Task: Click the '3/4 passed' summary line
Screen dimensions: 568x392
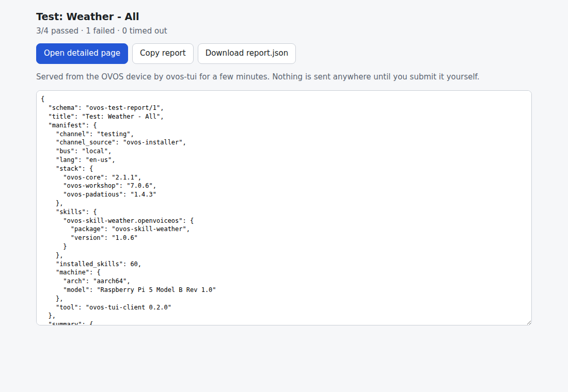Action: click(101, 31)
